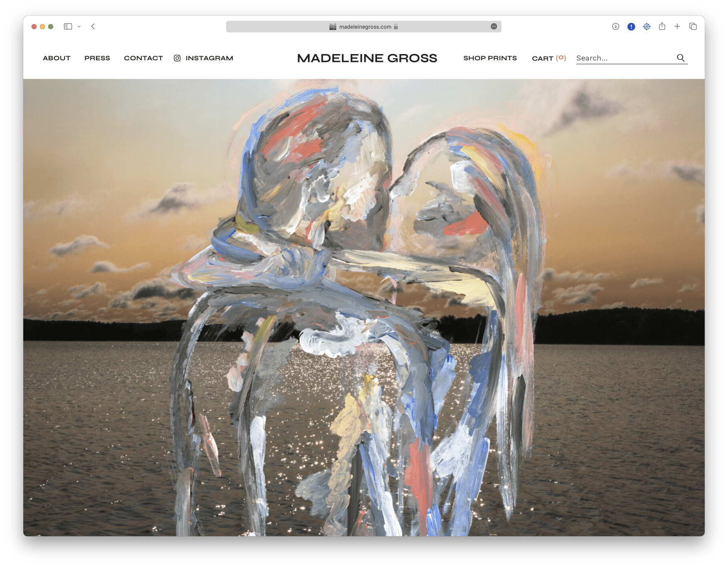Open the Shop Prints page

tap(490, 58)
